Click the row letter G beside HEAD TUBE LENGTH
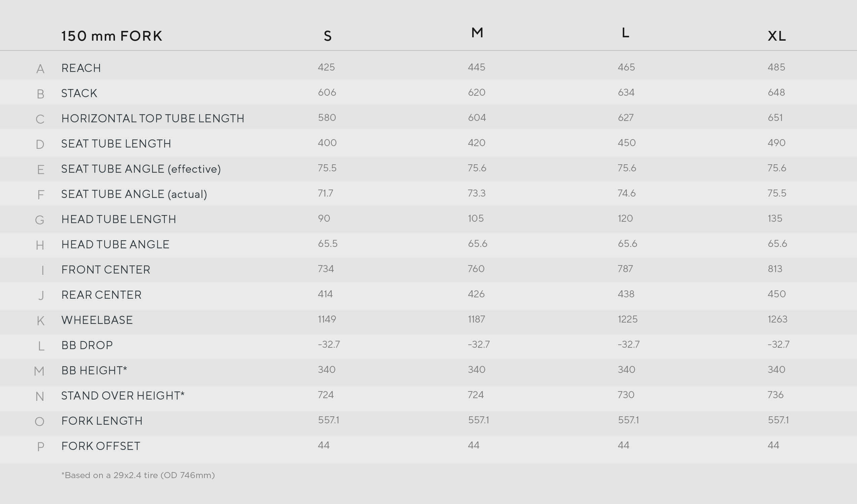Viewport: 857px width, 504px height. click(40, 220)
